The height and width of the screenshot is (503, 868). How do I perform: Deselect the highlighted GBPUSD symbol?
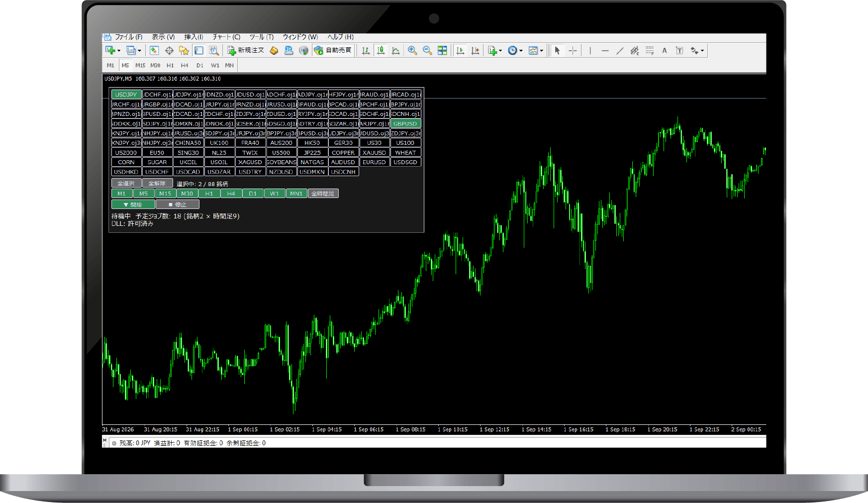(405, 123)
